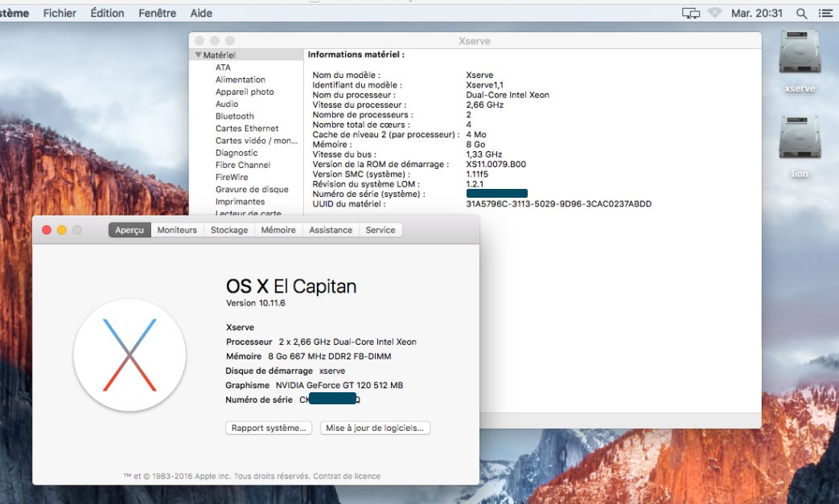Screen dimensions: 839x504
Task: Open the Édition menu
Action: pos(107,14)
